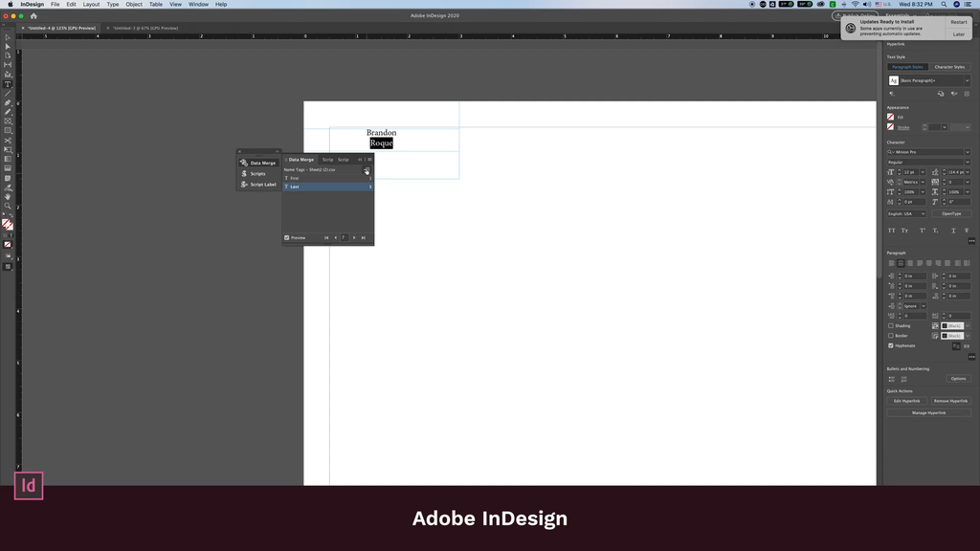Choose the Rectangle Frame tool

point(8,121)
